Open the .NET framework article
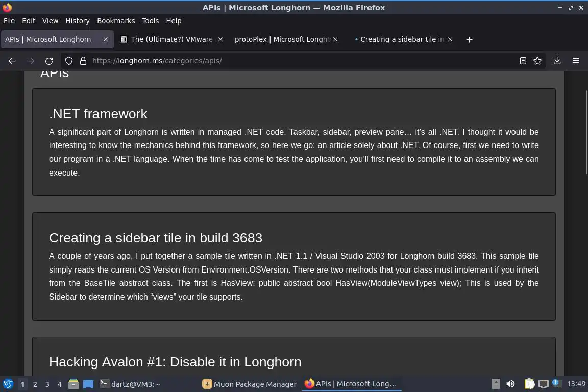Screen dimensions: 588x392 (98, 114)
